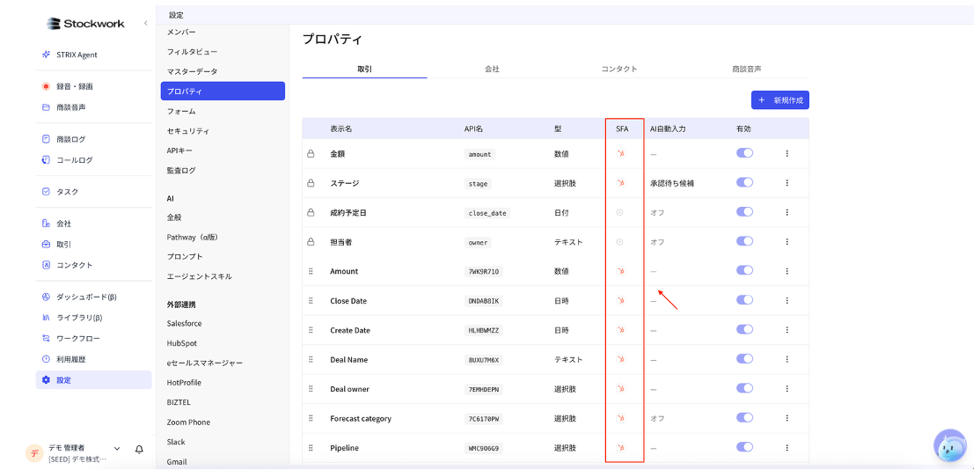
Task: Click the 取引 briefcase icon
Action: [46, 245]
